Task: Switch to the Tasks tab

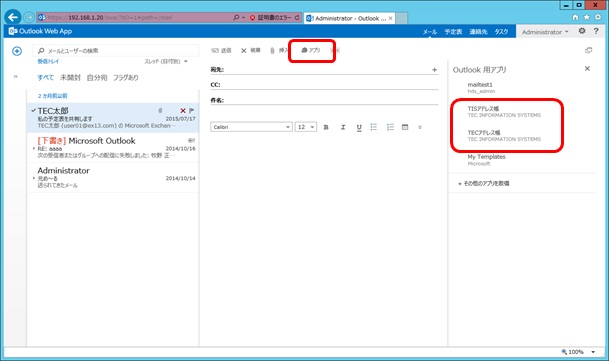Action: pos(501,32)
